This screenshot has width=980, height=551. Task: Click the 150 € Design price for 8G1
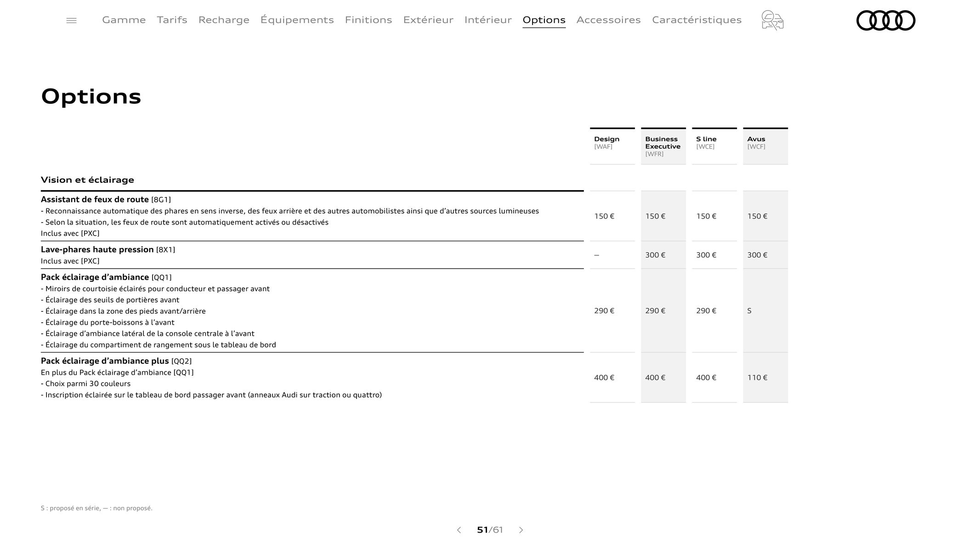click(604, 216)
